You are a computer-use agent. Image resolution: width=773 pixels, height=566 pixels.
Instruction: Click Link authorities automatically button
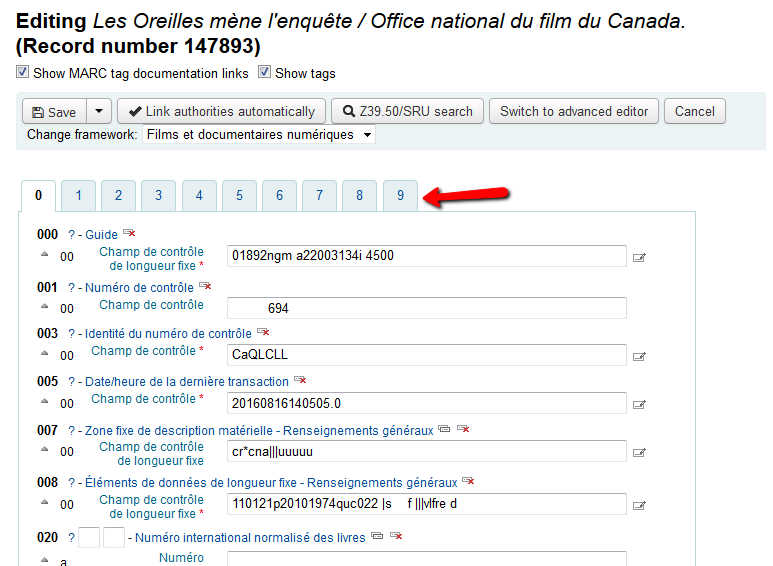pos(220,111)
